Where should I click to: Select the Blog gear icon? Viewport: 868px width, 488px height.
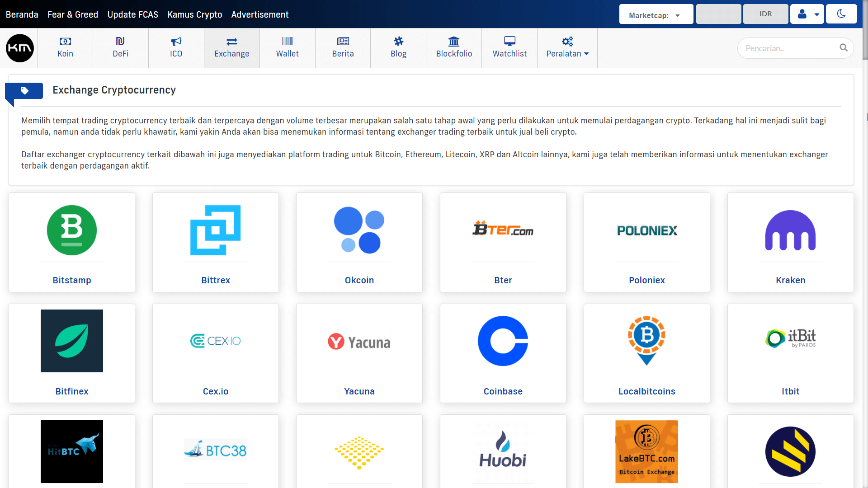(x=398, y=41)
